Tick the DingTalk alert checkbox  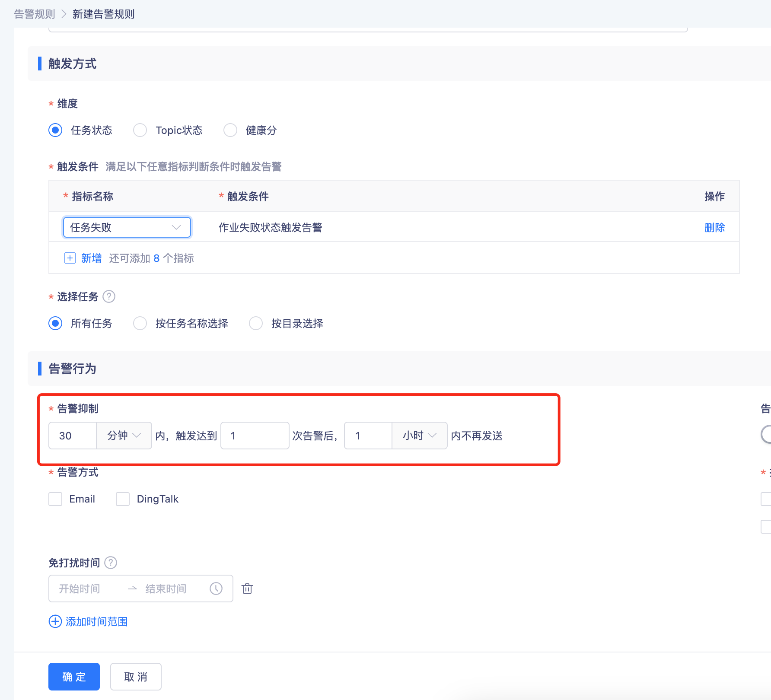123,499
